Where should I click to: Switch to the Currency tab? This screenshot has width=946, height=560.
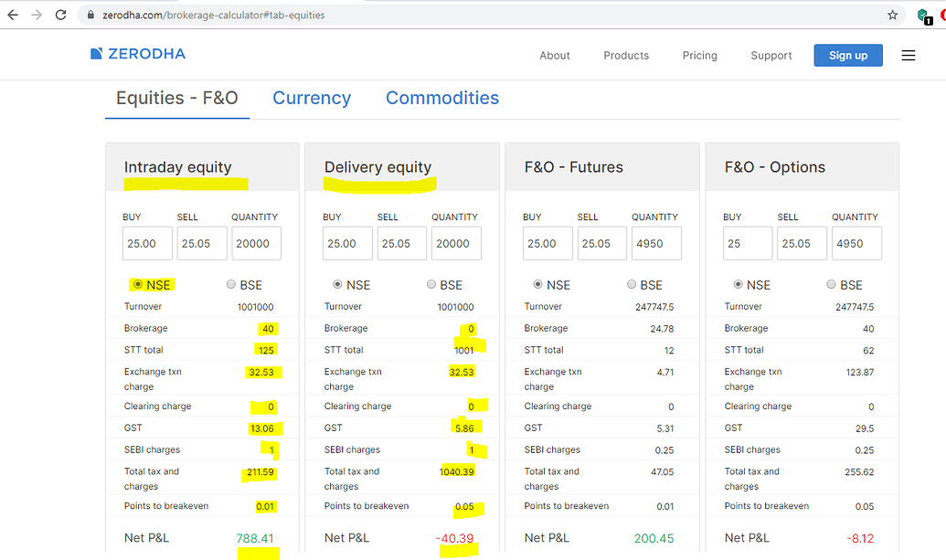point(312,98)
